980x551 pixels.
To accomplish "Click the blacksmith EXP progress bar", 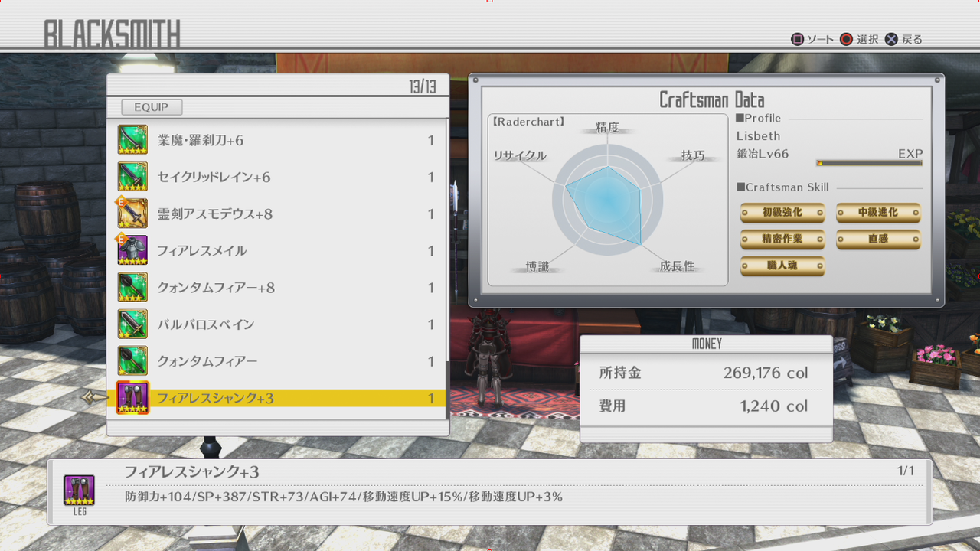I will pyautogui.click(x=870, y=163).
